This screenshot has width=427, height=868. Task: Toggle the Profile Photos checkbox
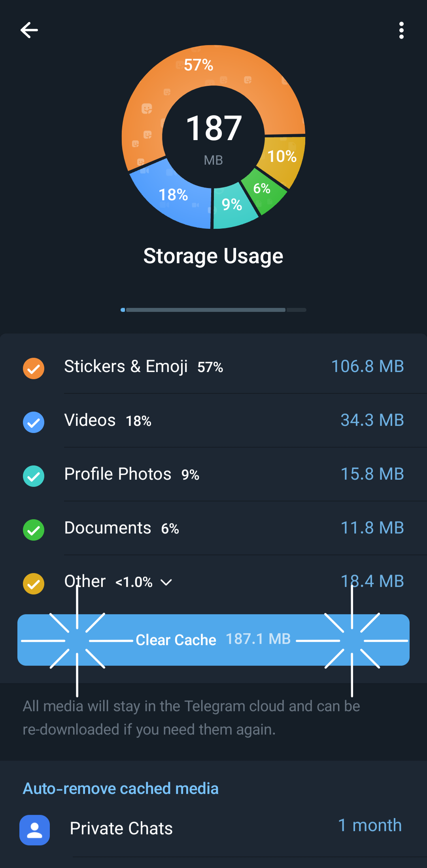[x=34, y=476]
